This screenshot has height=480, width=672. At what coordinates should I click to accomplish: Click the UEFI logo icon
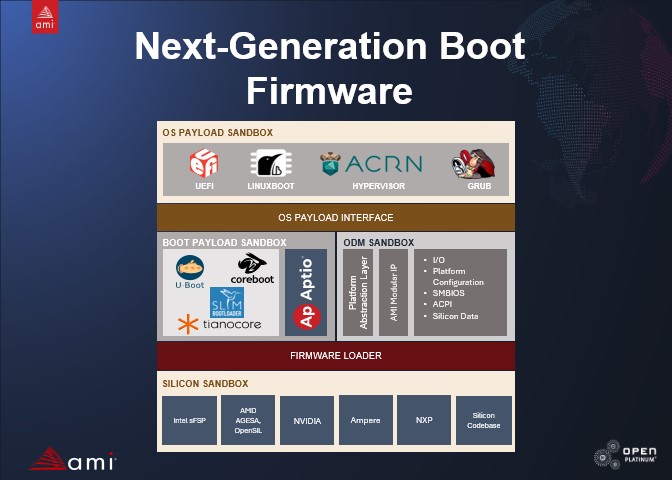[x=204, y=163]
